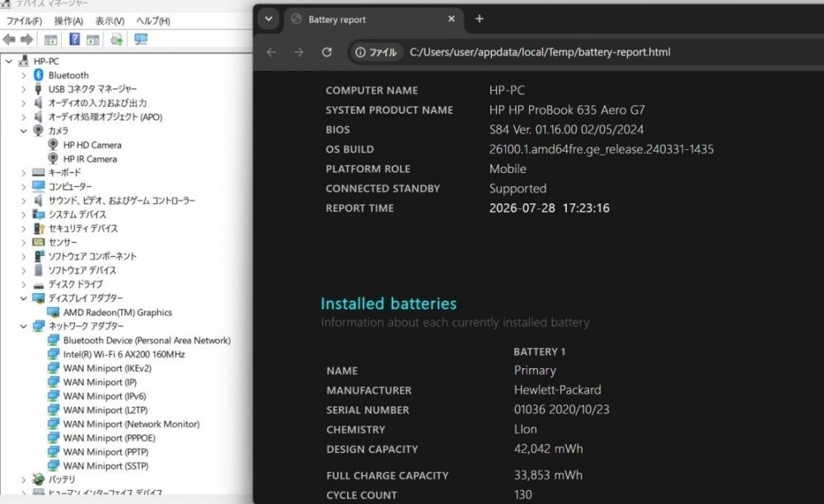The height and width of the screenshot is (504, 824).
Task: Open the ヘルプ(H) menu
Action: coord(153,21)
